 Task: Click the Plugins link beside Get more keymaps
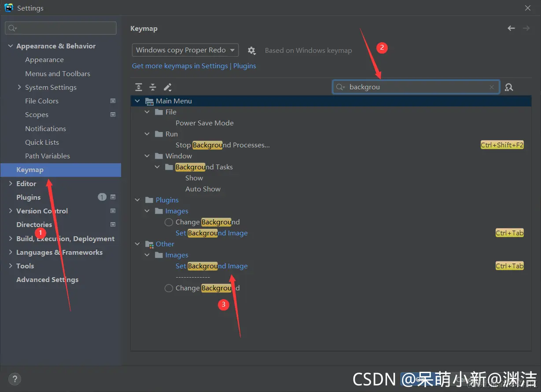245,66
